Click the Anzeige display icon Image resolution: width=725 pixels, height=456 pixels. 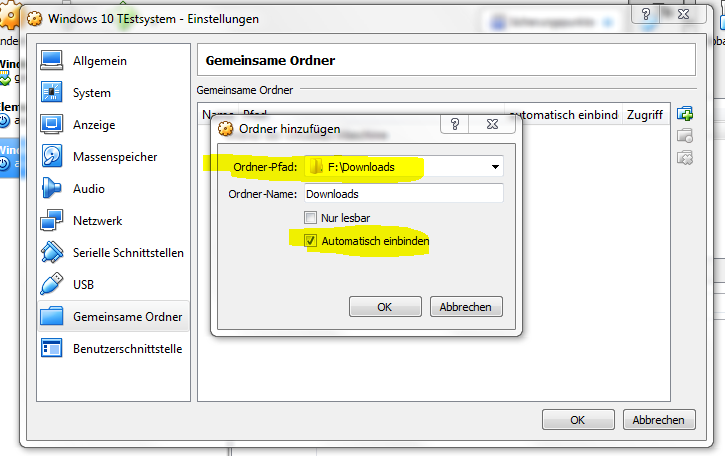(52, 125)
